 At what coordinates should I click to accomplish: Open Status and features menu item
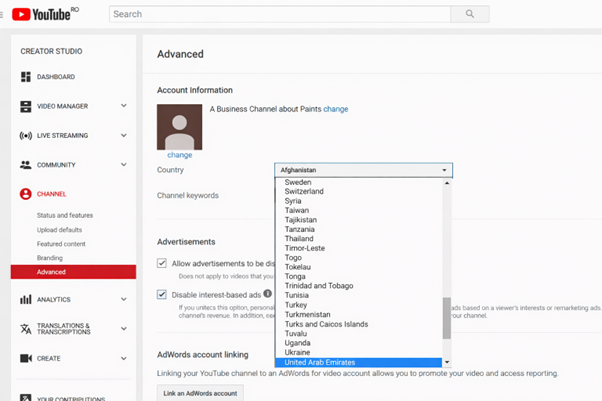coord(65,215)
